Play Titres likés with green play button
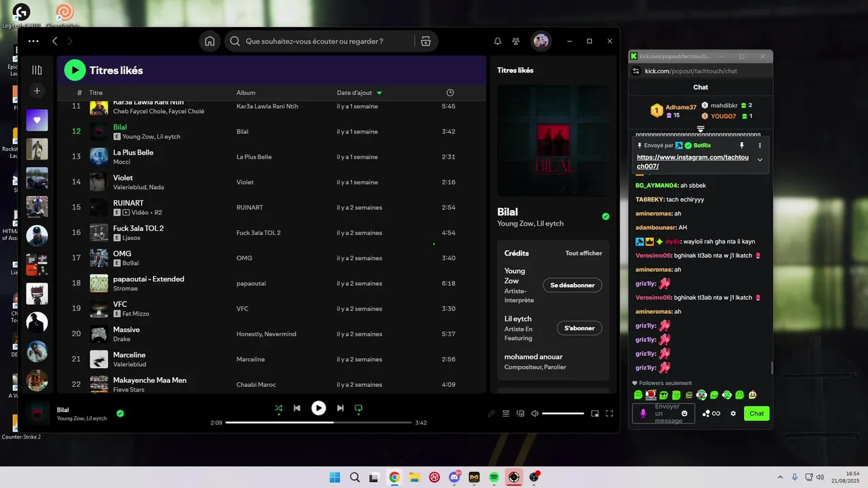Viewport: 868px width, 488px height. click(x=75, y=70)
